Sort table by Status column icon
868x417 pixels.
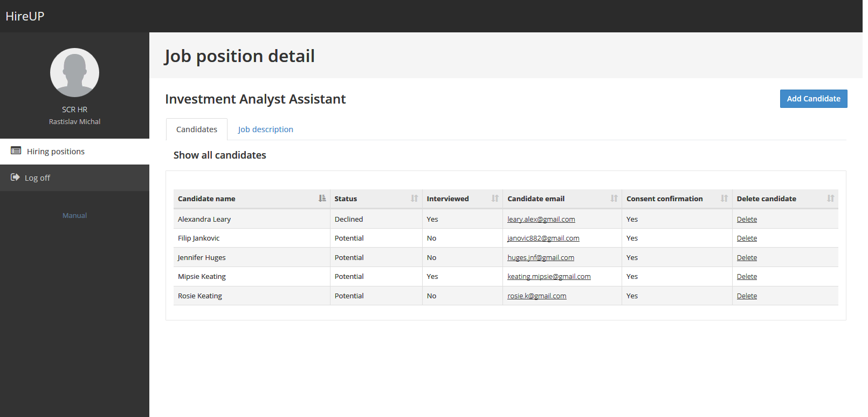click(x=414, y=199)
